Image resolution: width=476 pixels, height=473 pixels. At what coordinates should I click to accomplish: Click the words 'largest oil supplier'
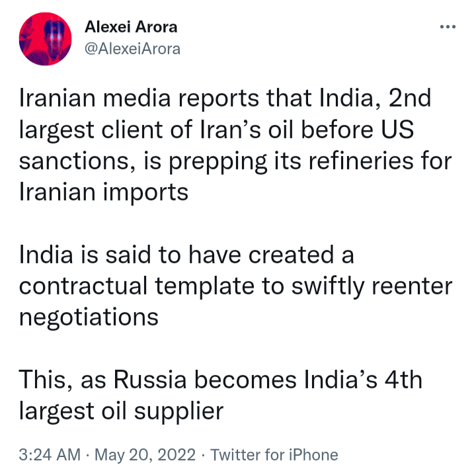click(x=121, y=411)
